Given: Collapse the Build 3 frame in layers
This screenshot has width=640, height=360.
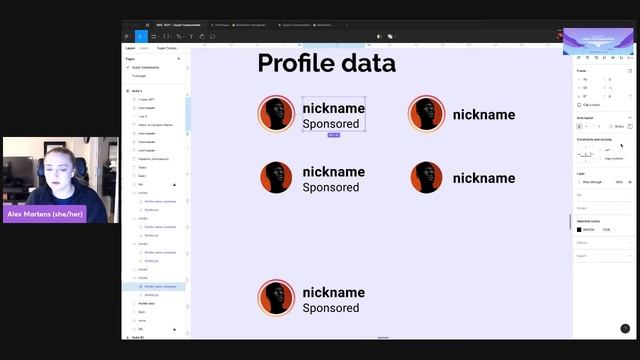Looking at the screenshot, I should point(128,91).
